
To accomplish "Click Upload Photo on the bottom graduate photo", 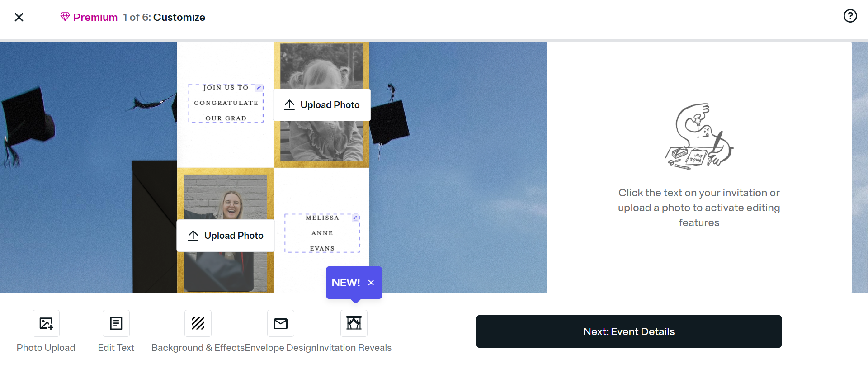I will point(226,236).
